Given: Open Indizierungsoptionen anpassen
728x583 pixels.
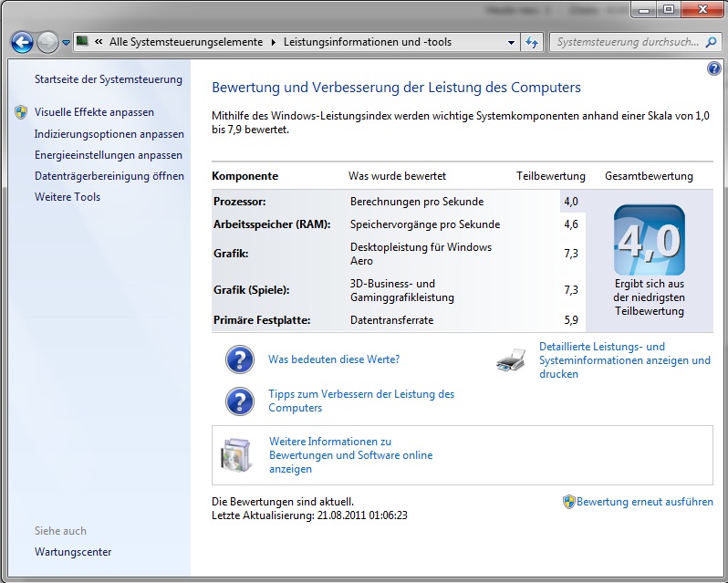Looking at the screenshot, I should (x=109, y=134).
